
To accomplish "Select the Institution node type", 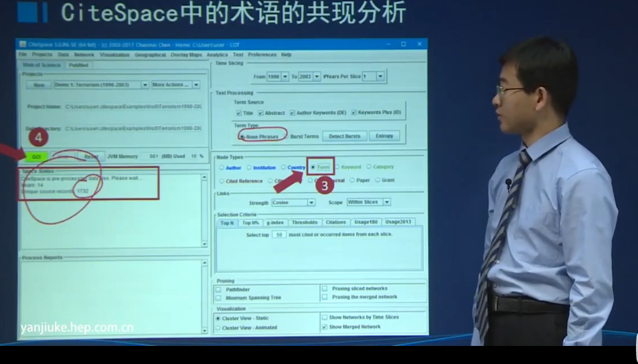I will [249, 167].
